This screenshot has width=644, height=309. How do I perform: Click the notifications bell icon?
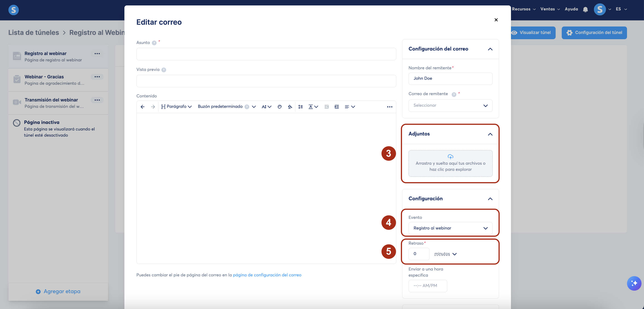585,10
